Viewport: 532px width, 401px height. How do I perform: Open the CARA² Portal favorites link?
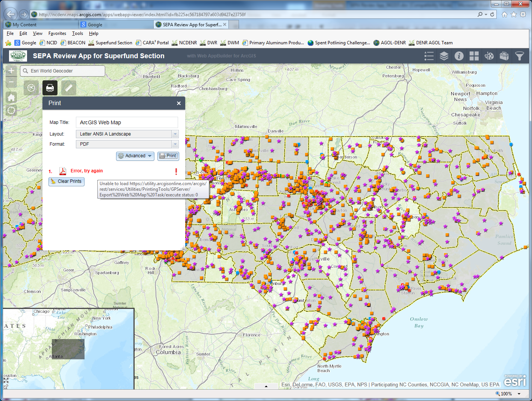(x=152, y=43)
